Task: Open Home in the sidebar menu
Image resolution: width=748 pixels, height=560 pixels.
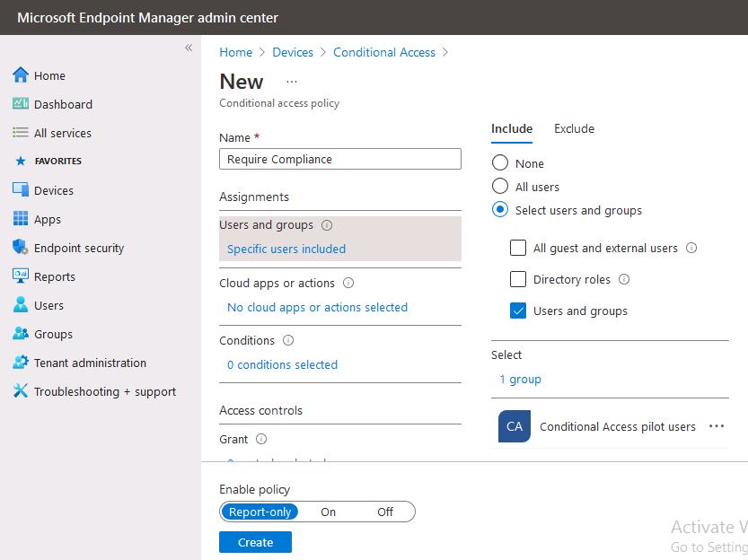Action: [49, 75]
